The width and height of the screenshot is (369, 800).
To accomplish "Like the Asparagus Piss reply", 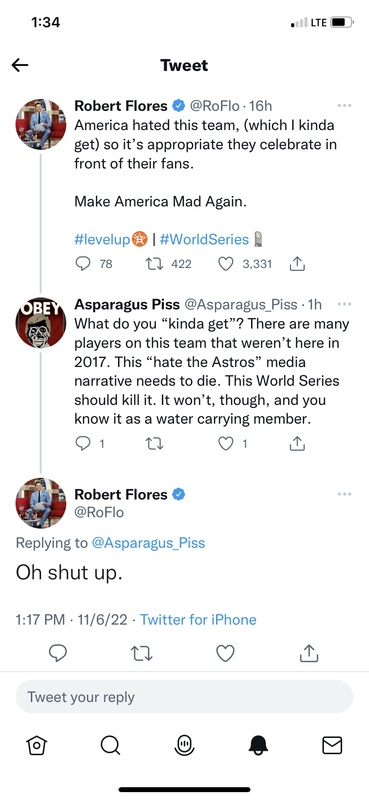I will (x=226, y=444).
